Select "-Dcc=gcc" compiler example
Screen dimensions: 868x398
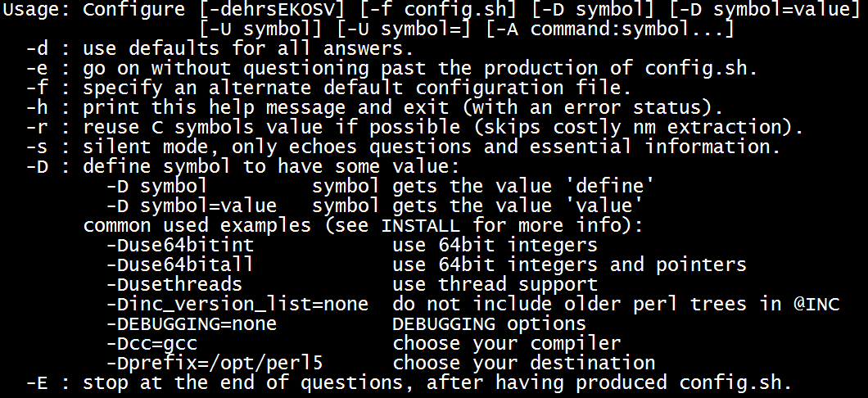[151, 344]
